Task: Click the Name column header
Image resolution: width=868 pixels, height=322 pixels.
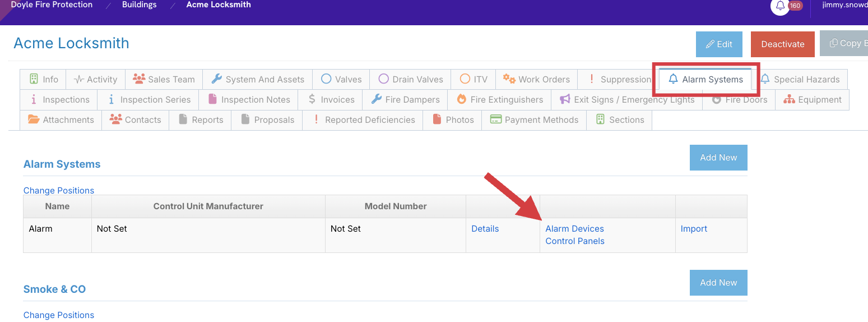Action: tap(57, 206)
